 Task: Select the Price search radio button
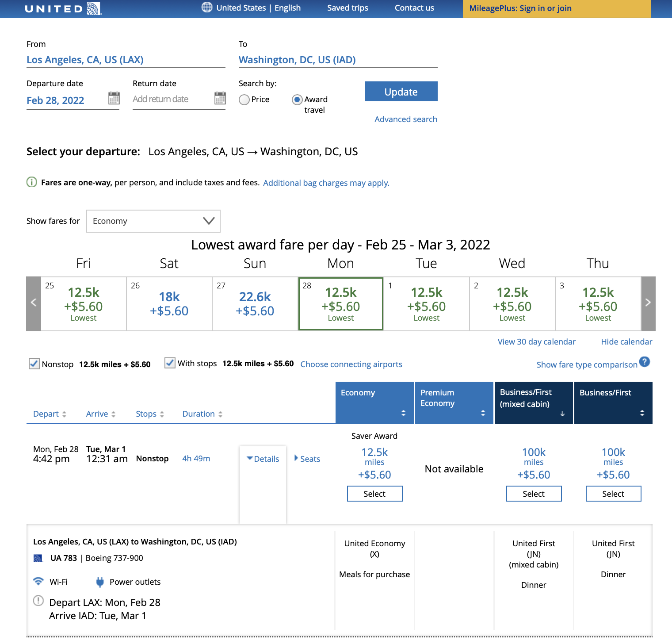[x=244, y=100]
